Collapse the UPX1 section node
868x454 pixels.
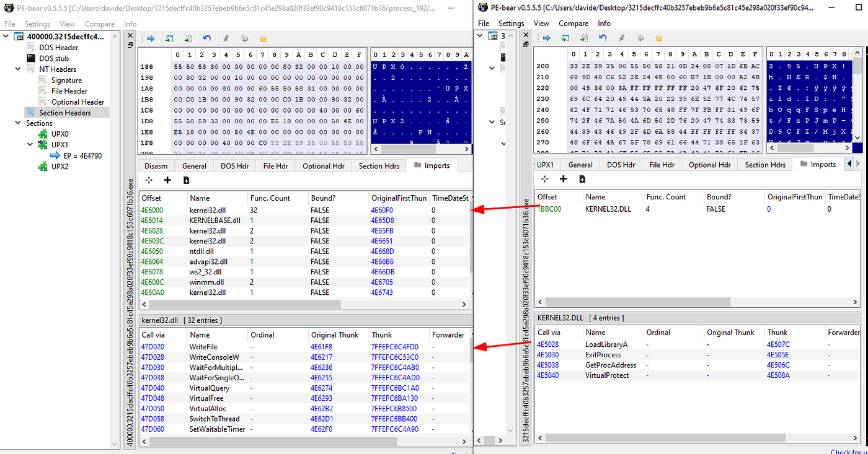29,145
